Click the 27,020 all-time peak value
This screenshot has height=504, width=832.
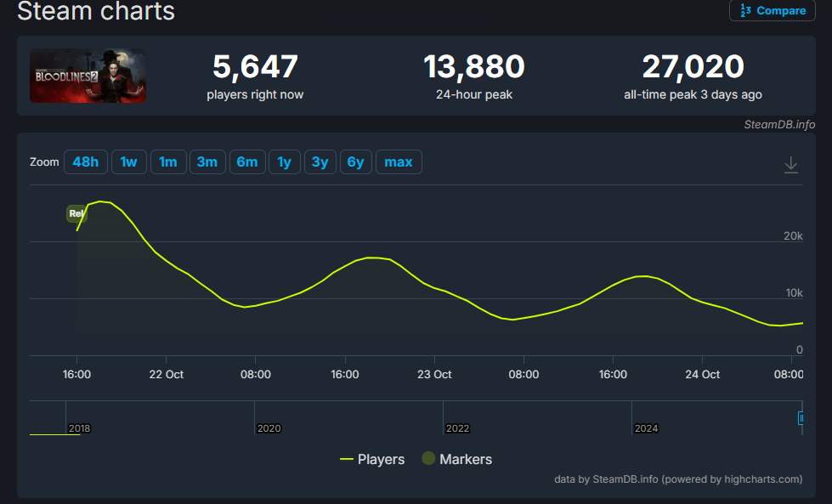pos(693,67)
